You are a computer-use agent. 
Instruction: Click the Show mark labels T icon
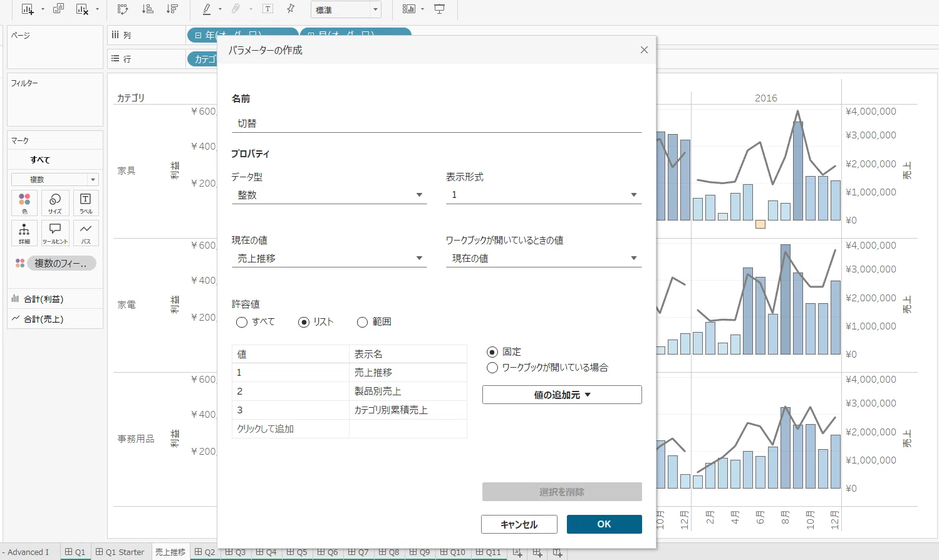tap(267, 9)
